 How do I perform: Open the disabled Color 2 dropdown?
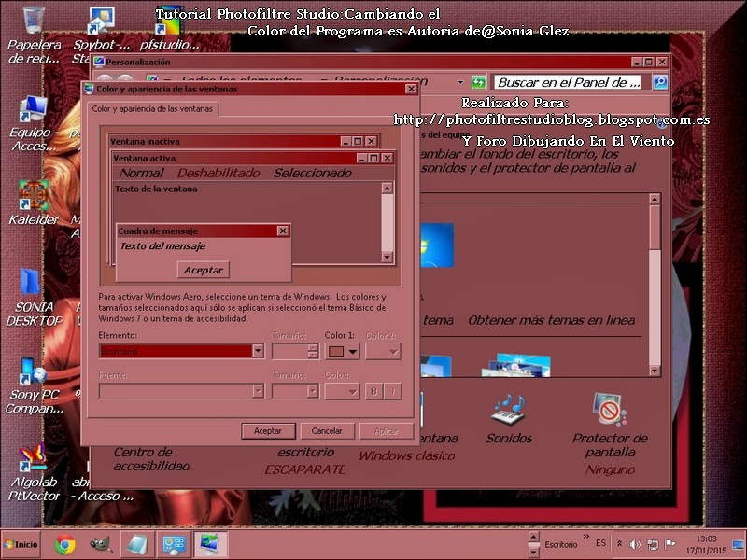coord(383,352)
